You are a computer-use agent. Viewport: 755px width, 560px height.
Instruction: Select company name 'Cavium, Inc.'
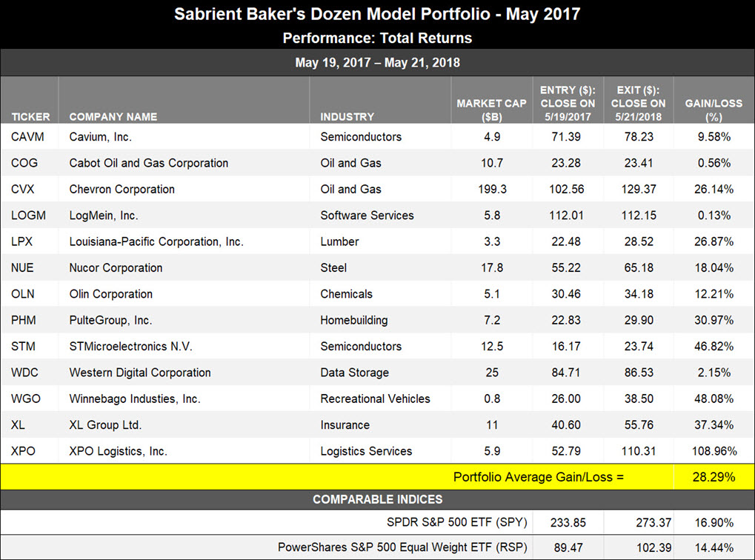click(x=100, y=137)
